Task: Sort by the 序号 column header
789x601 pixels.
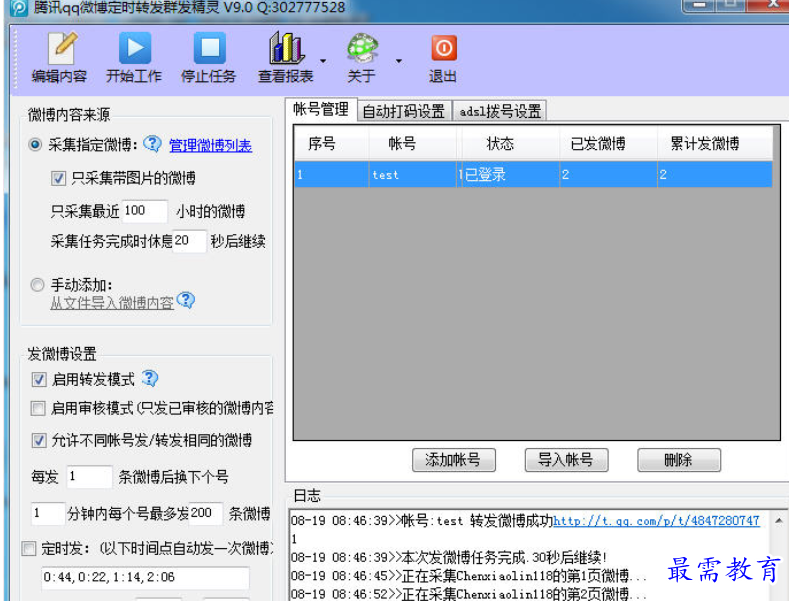Action: tap(332, 143)
